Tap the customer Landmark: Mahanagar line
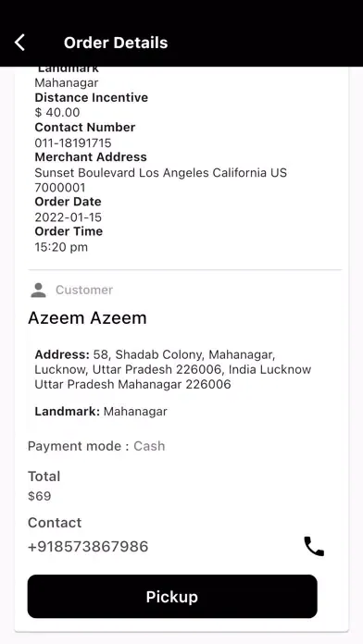The image size is (363, 644). pyautogui.click(x=101, y=412)
